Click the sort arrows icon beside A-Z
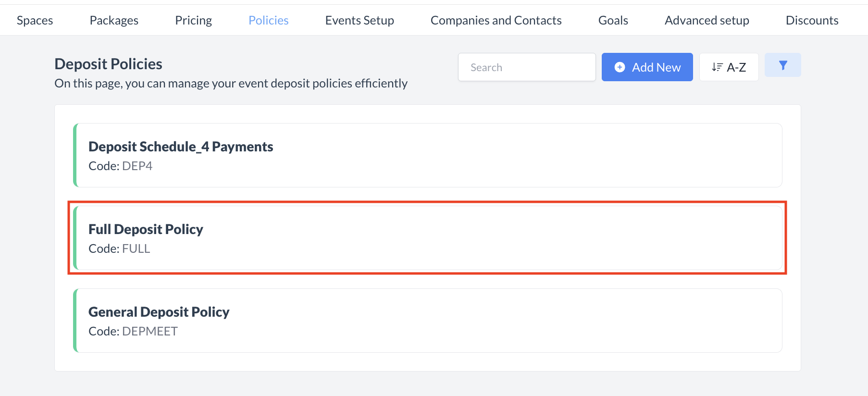 click(717, 67)
